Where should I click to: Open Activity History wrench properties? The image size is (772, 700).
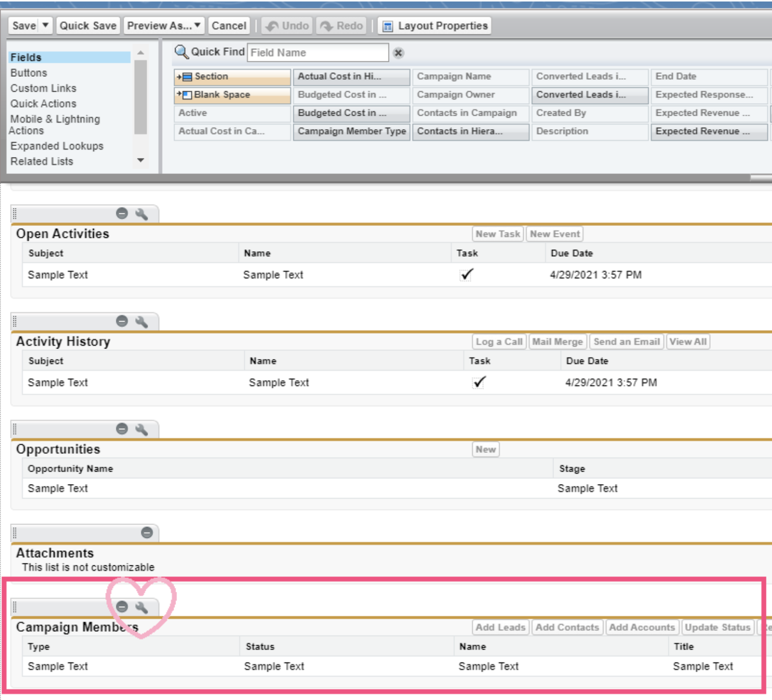(142, 322)
